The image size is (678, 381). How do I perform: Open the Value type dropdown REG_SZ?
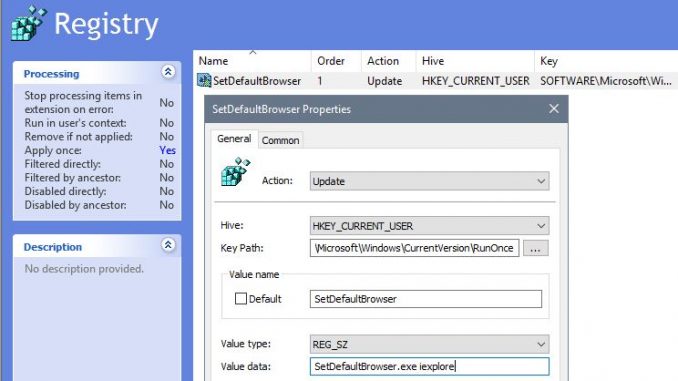coord(429,344)
